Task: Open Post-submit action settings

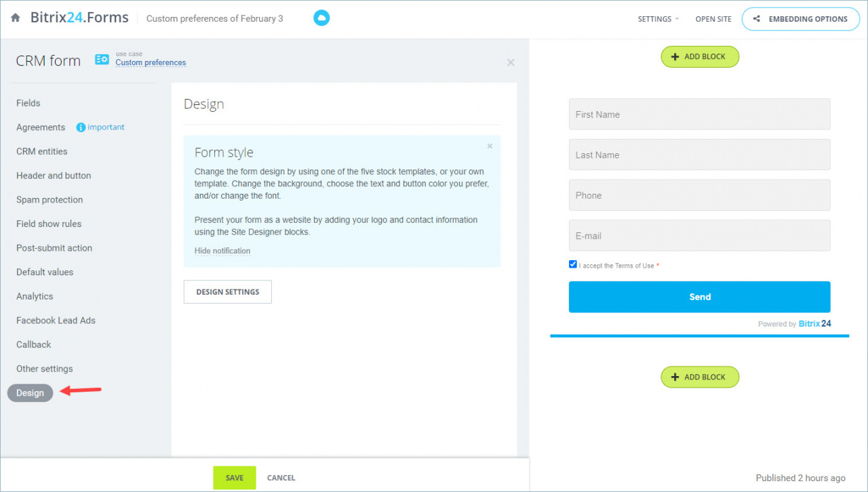Action: tap(54, 248)
